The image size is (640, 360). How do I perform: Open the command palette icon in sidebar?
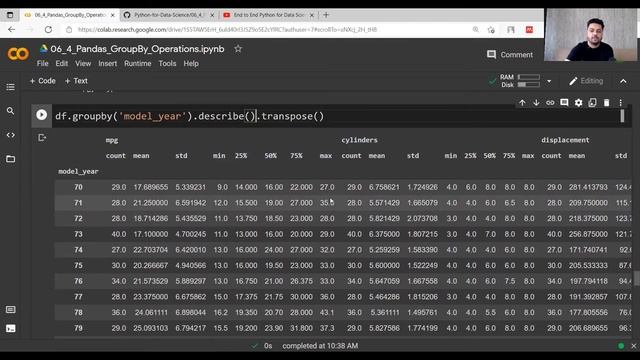pos(11,309)
